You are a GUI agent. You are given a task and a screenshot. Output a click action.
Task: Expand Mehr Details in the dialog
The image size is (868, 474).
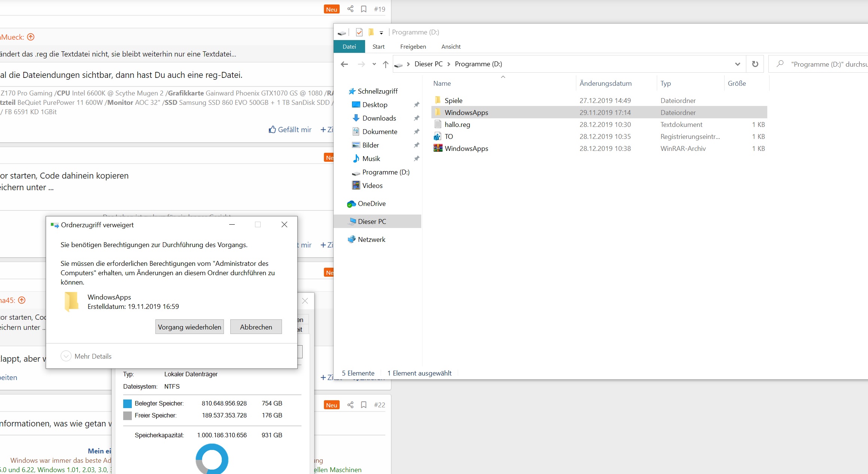click(x=66, y=356)
